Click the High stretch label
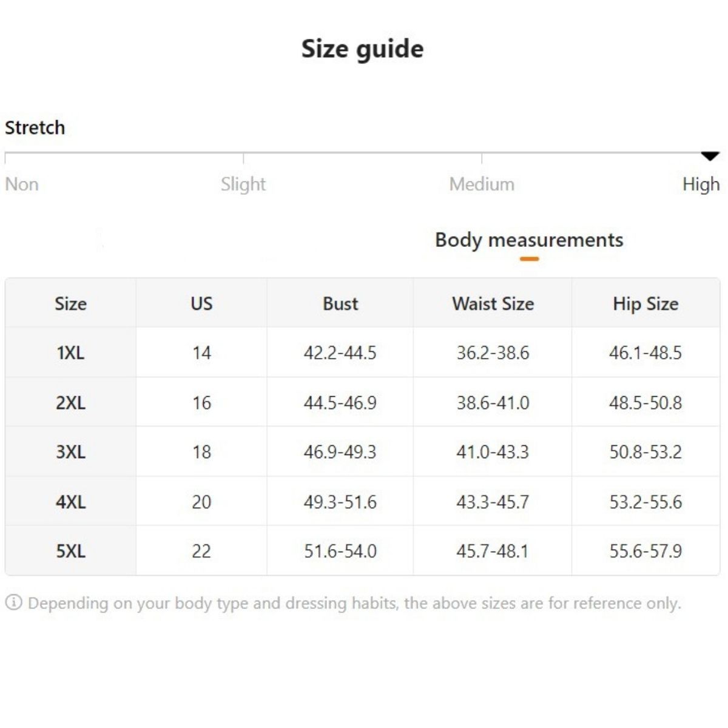This screenshot has height=728, width=728. [701, 184]
